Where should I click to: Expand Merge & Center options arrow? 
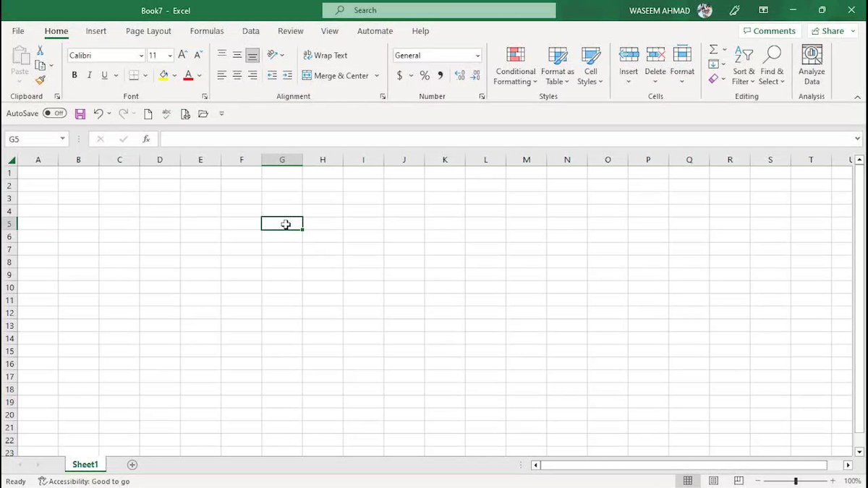coord(377,75)
